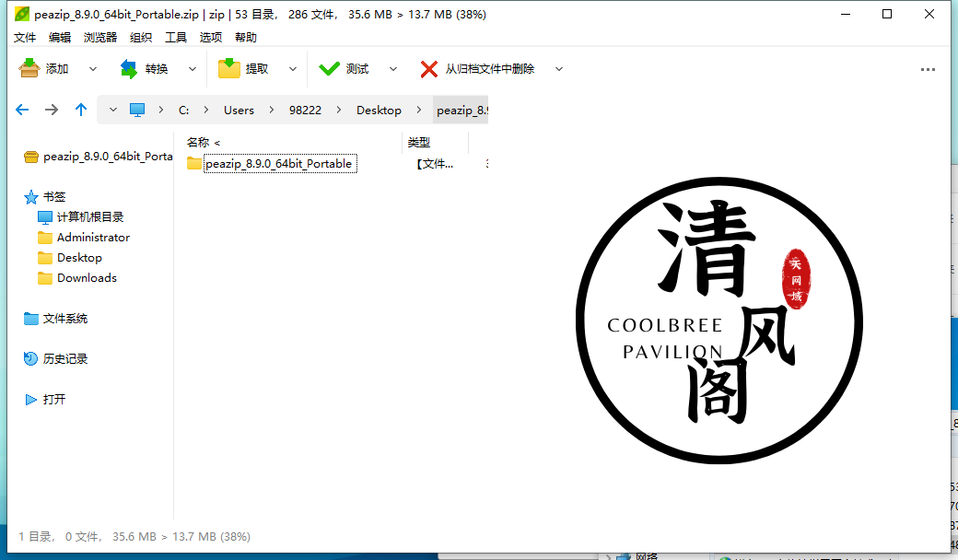Click the 打开 play arrow icon

click(30, 400)
